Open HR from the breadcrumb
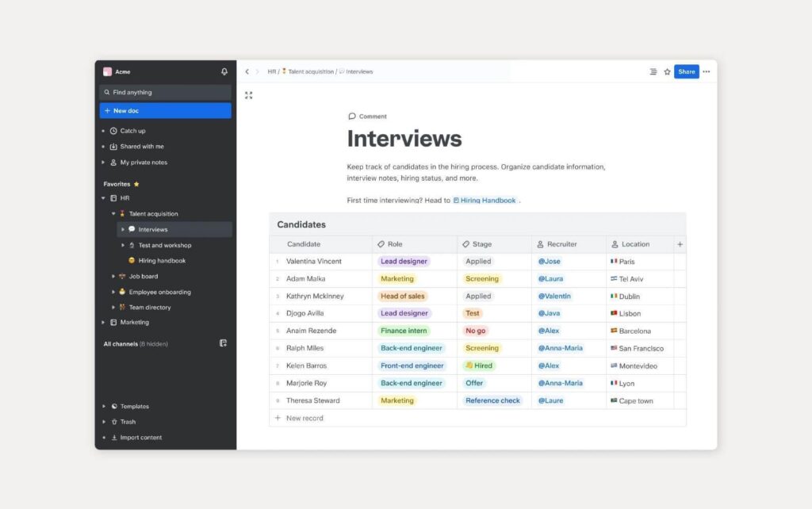This screenshot has width=812, height=509. coord(270,71)
